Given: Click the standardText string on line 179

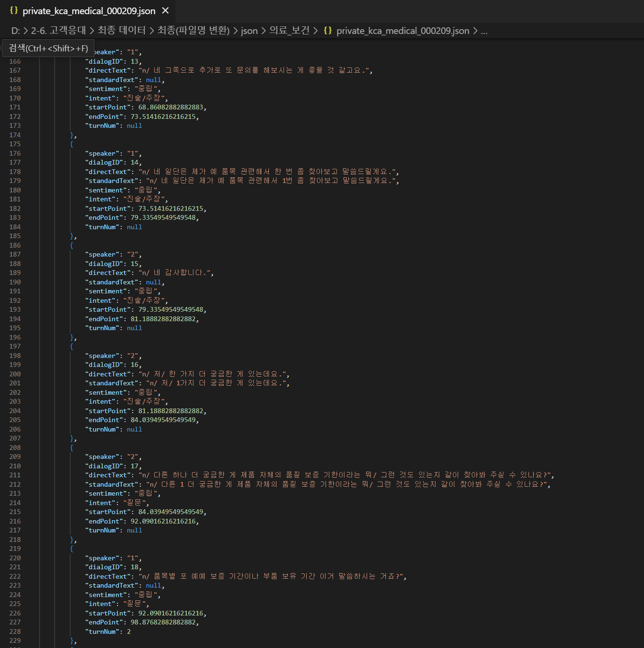Looking at the screenshot, I should tap(271, 181).
